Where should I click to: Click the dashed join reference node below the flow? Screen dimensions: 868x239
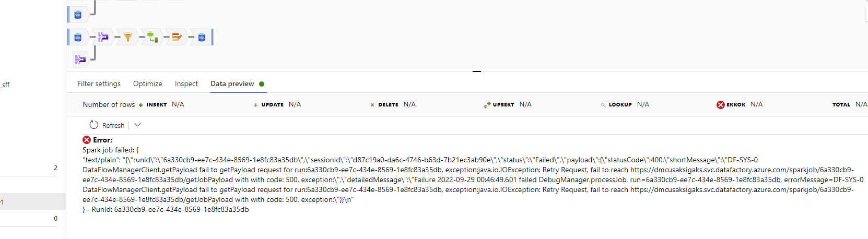(x=80, y=59)
